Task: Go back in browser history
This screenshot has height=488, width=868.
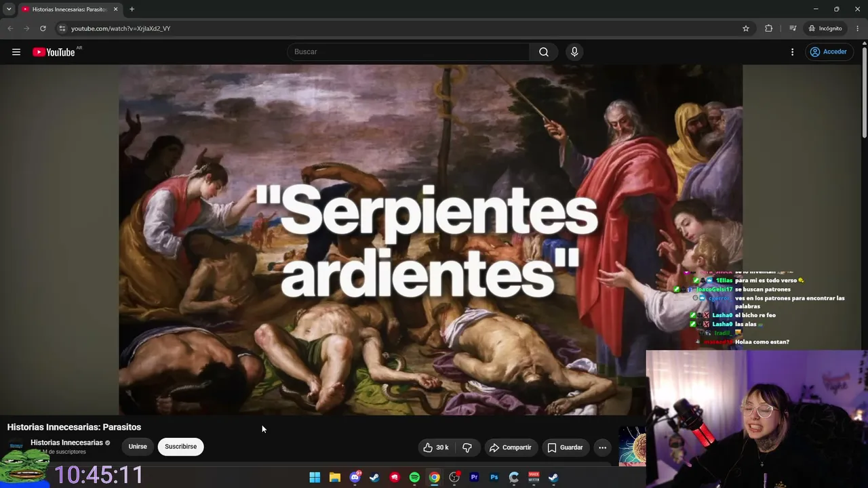Action: [x=10, y=28]
